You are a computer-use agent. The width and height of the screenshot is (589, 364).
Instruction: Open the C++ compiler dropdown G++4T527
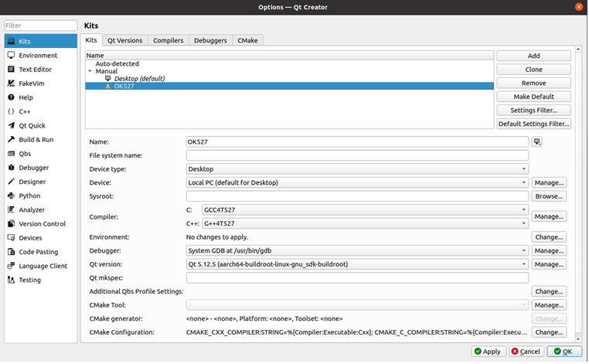(365, 223)
